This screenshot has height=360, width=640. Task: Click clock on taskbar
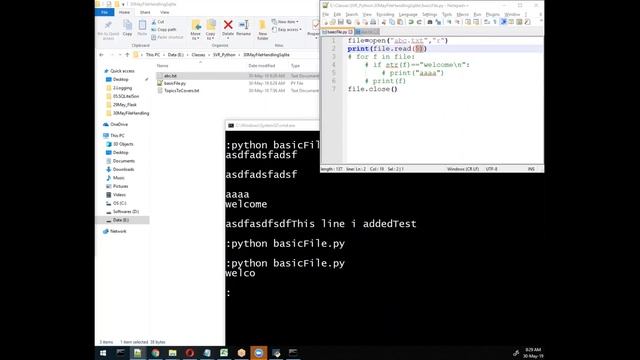click(x=533, y=353)
